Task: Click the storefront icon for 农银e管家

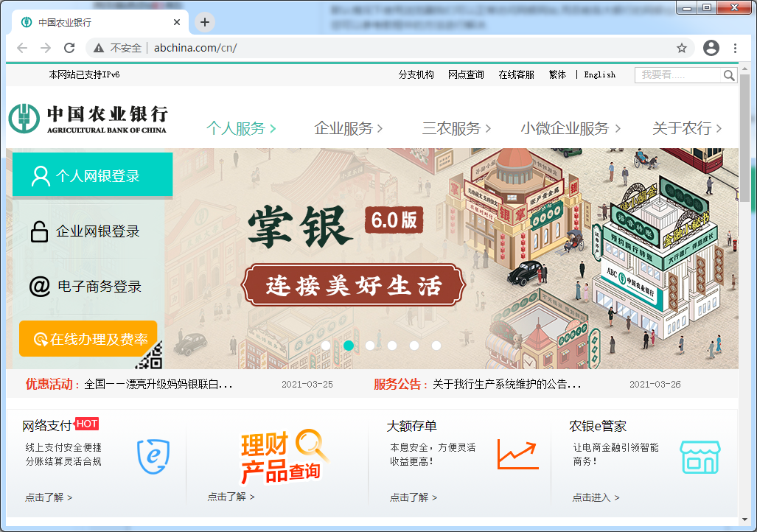Action: pos(702,457)
